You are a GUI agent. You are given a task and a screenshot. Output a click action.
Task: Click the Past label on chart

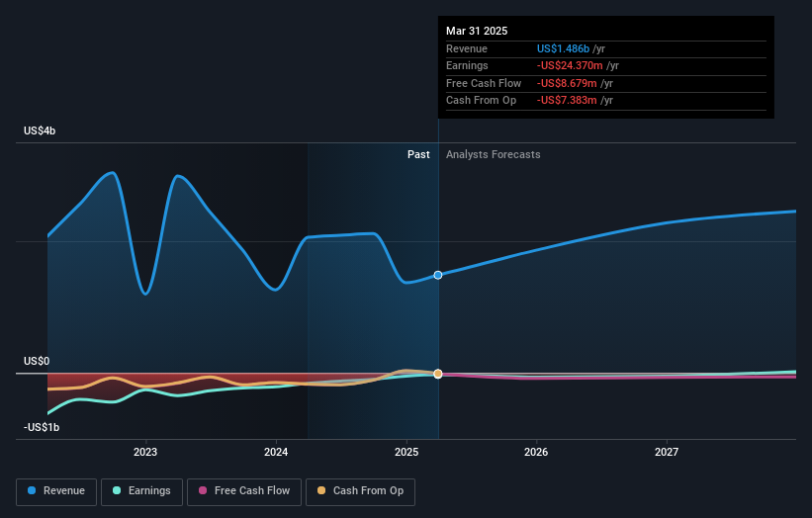point(418,155)
